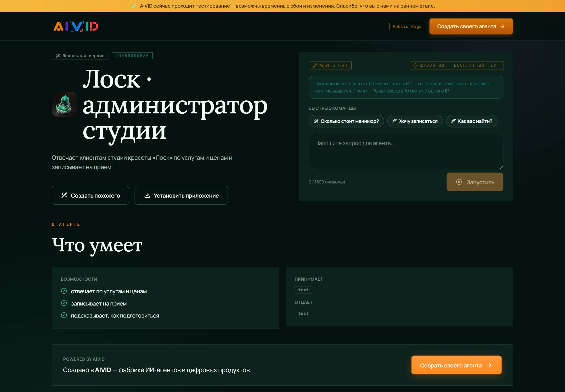The image size is (565, 392).
Task: Click the БЫСТРЫЕ КОМАНДЫ label
Action: coord(332,108)
